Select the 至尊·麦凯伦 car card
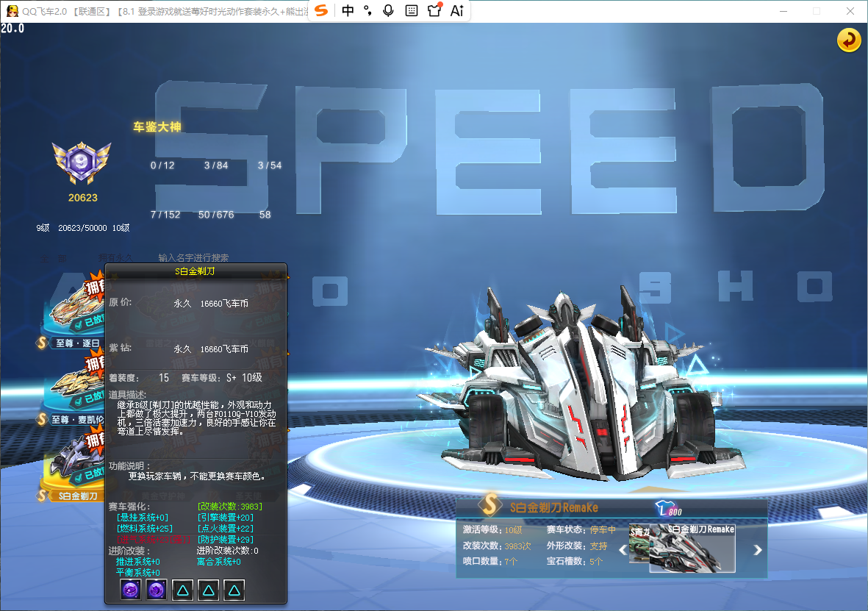This screenshot has height=611, width=868. (x=73, y=387)
